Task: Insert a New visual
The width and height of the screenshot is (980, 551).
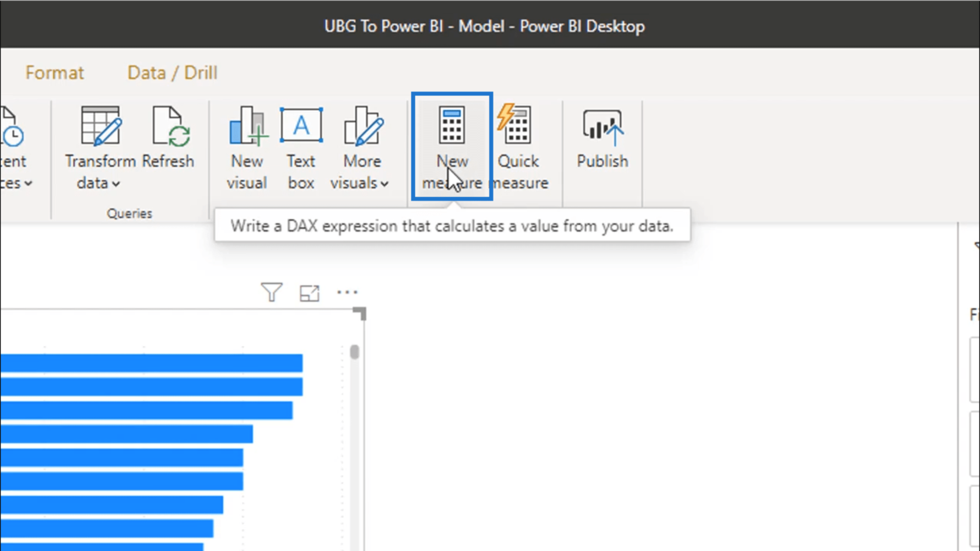Action: (x=247, y=148)
